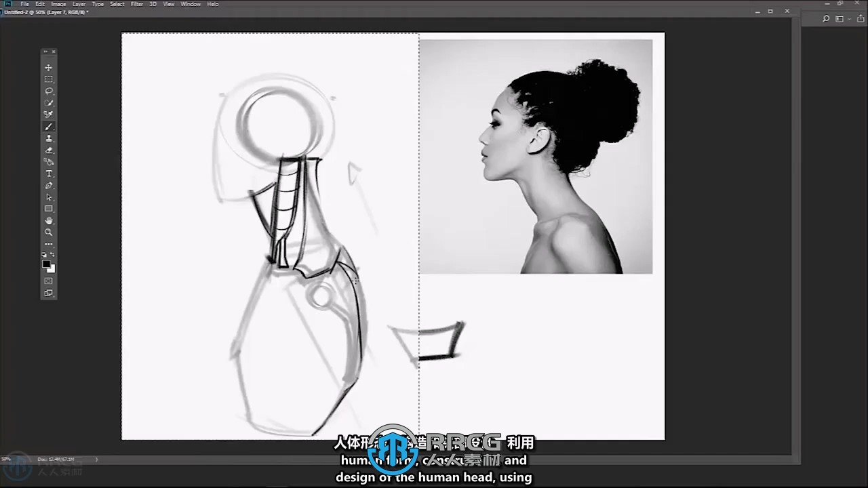The image size is (868, 488).
Task: Select the Rectangle shape tool
Action: pos(49,209)
